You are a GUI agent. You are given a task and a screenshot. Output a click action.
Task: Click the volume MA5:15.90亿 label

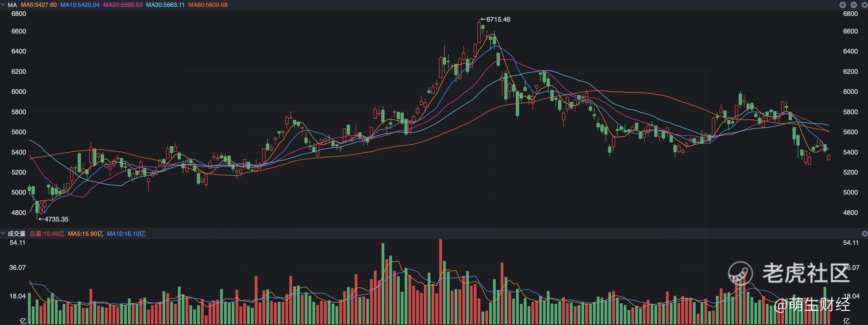(85, 234)
